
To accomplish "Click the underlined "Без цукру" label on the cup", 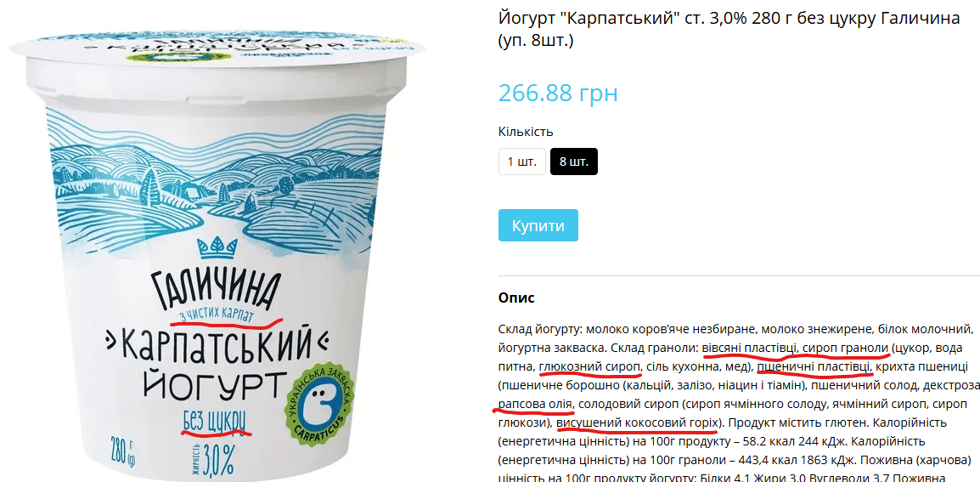I will [214, 422].
